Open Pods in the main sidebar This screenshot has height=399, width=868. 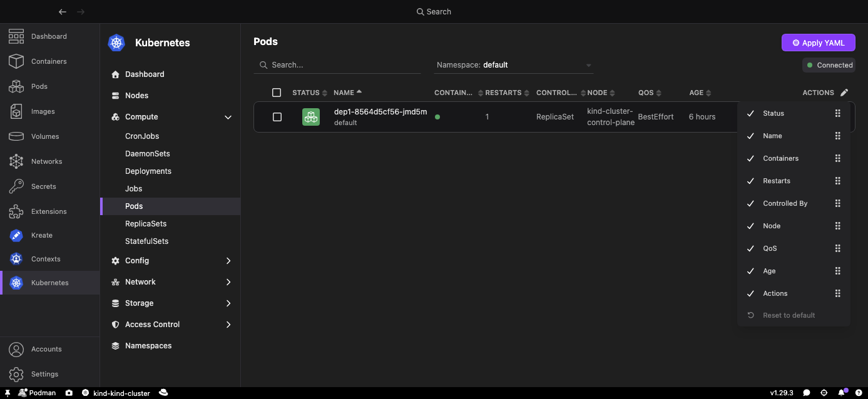click(x=49, y=86)
